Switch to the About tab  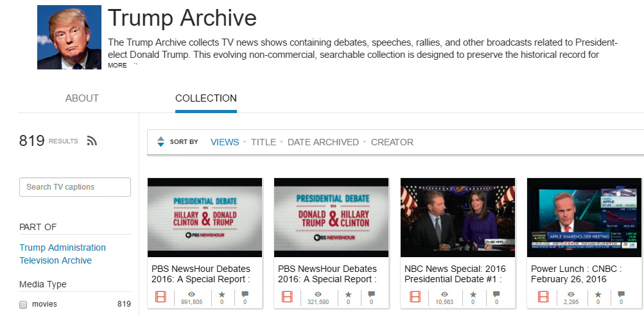tap(82, 98)
